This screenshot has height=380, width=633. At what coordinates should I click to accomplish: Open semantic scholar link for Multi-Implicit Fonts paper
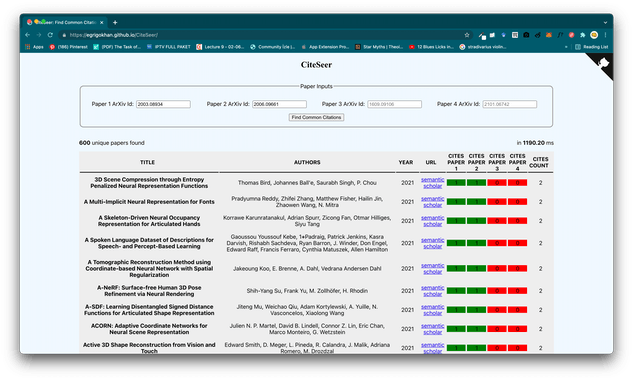point(432,202)
